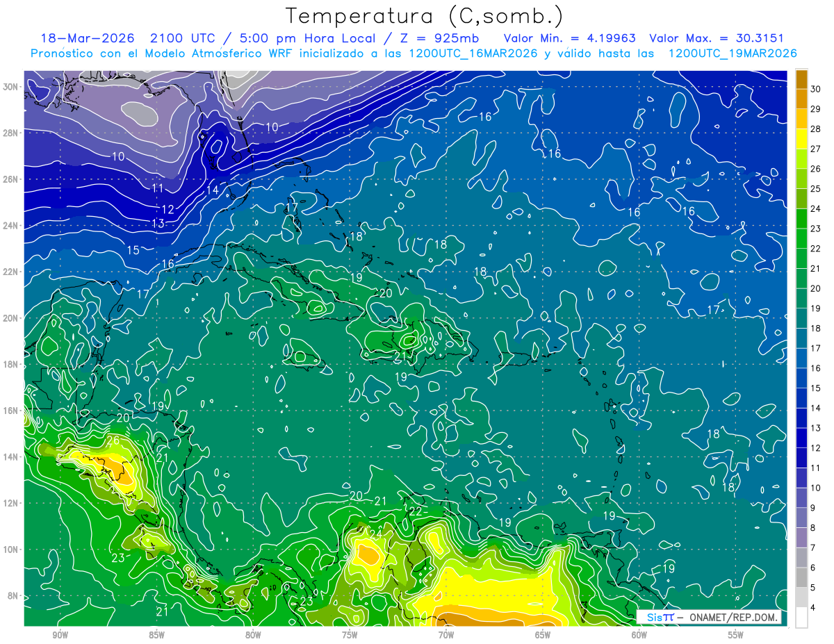834x644 pixels.
Task: Click the "24" contour label on the map
Action: [376, 534]
